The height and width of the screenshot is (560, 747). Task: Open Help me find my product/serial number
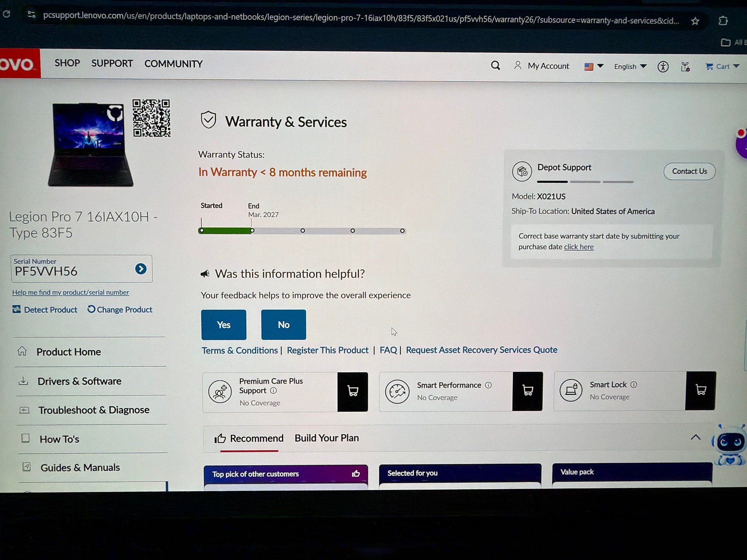[x=70, y=292]
